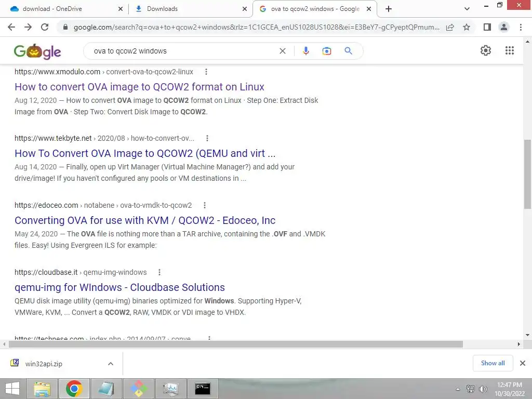Bookmark this page with the star
Screen dimensions: 532x399
tap(467, 27)
